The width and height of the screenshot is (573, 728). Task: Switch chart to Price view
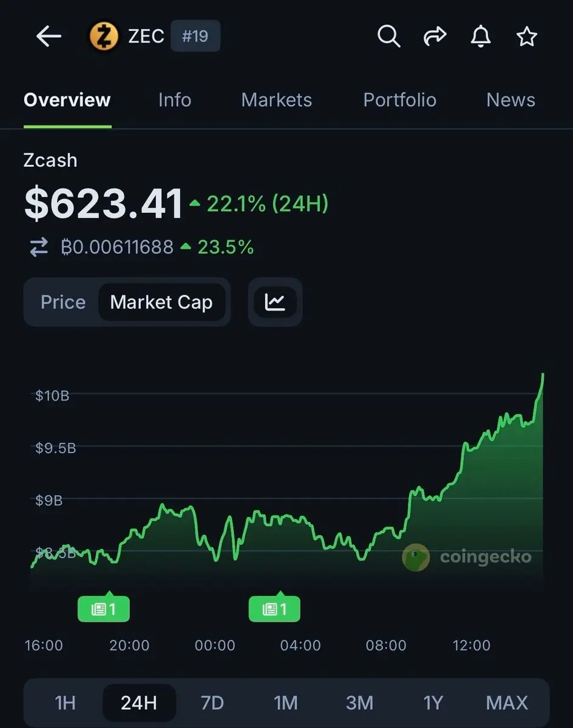pos(63,302)
